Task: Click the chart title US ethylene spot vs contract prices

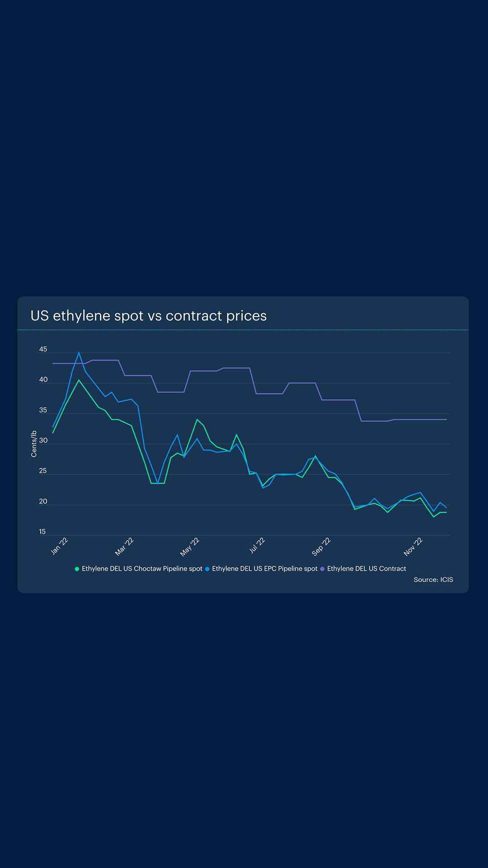Action: (148, 316)
